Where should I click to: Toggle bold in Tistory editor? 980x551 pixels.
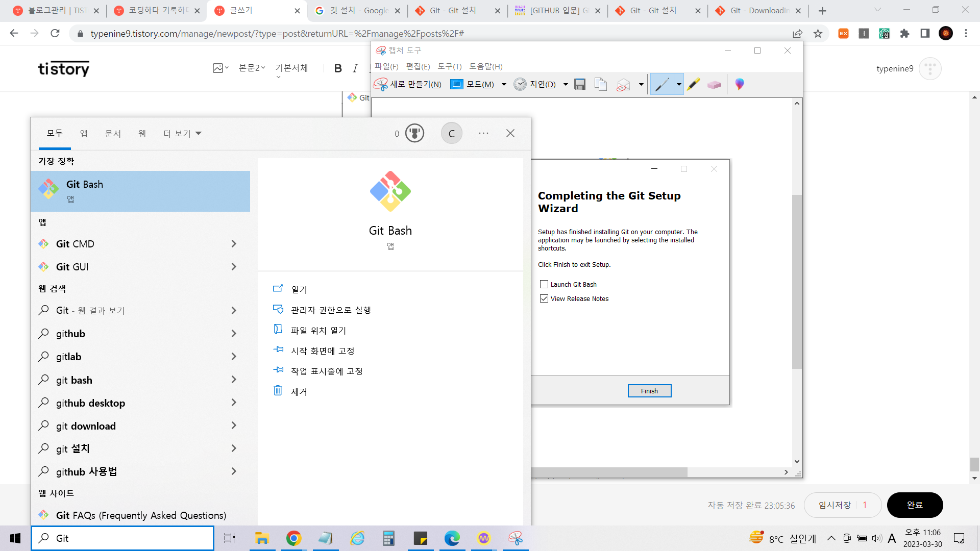click(x=338, y=68)
